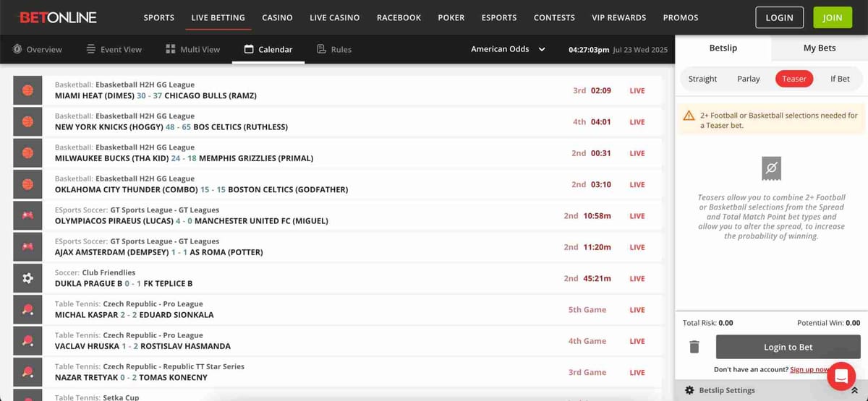Click the Sign up now link
This screenshot has height=401, width=868.
coord(809,369)
